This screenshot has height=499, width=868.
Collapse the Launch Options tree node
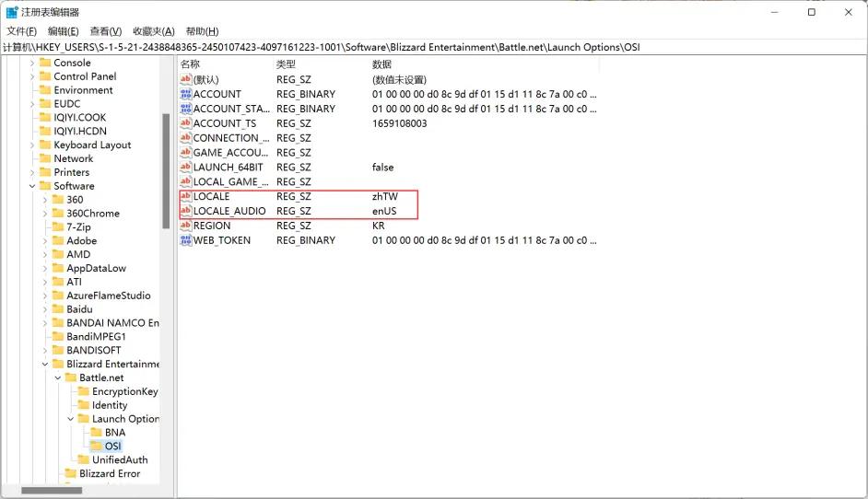(x=70, y=419)
